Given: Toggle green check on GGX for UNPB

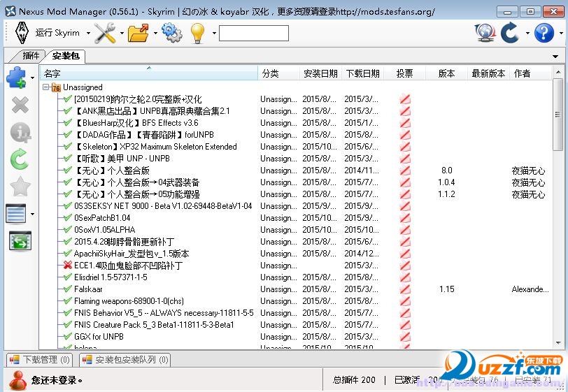Looking at the screenshot, I should point(67,336).
